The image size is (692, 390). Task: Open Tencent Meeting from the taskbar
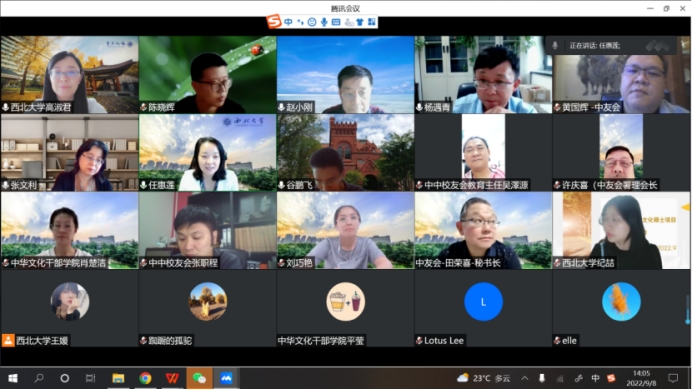[x=226, y=378]
